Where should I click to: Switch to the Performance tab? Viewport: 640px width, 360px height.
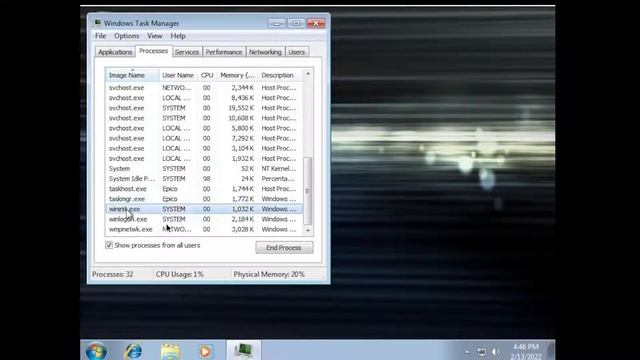[x=224, y=52]
